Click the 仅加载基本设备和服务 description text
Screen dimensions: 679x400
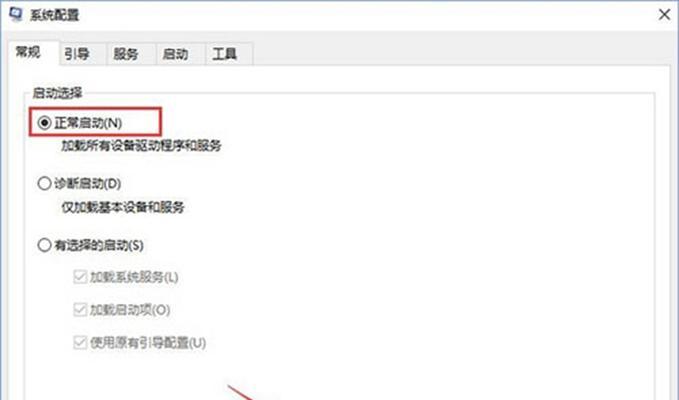[x=123, y=207]
